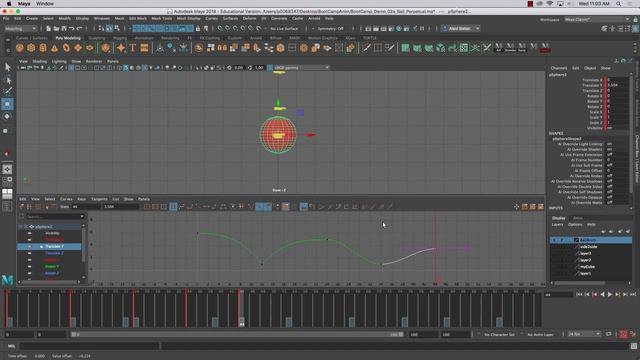Toggle the Visibility channel mute in graph outliner
640x360 pixels.
(x=29, y=233)
